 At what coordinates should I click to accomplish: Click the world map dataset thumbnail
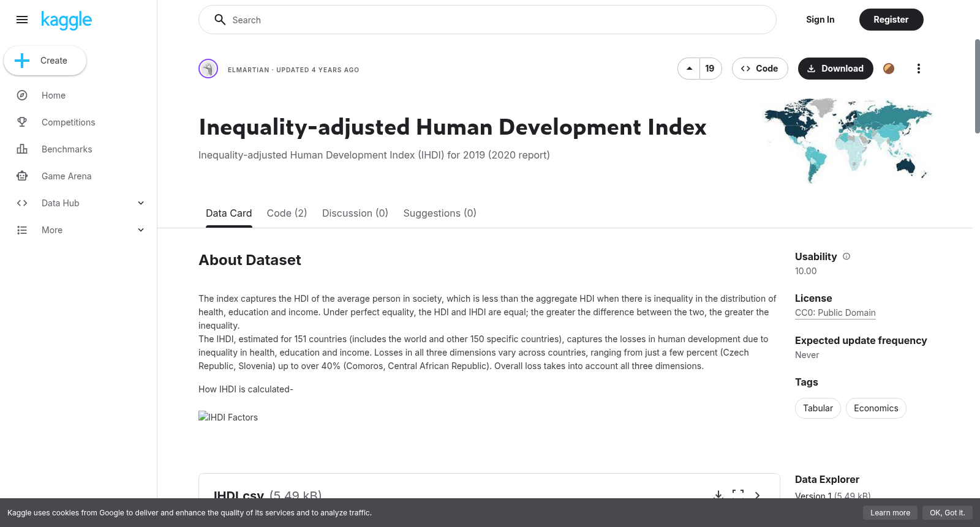click(847, 141)
